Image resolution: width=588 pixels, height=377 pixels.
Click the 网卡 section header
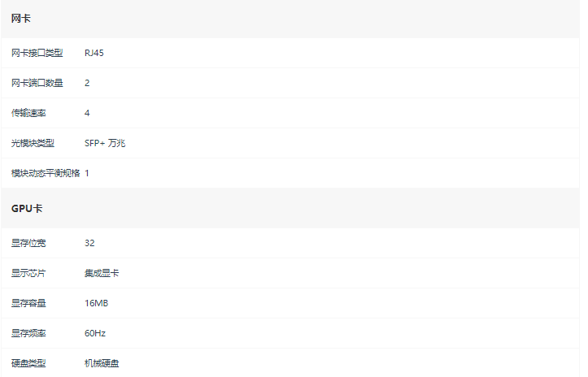[x=21, y=19]
